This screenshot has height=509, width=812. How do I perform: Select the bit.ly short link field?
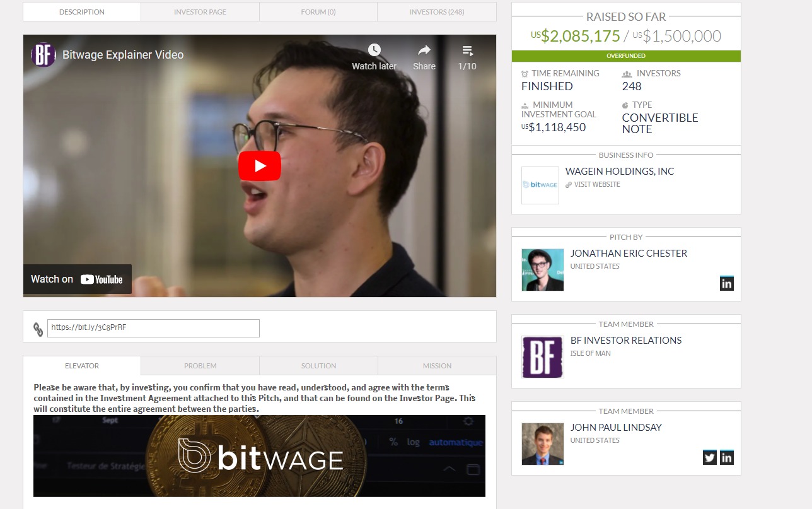(x=153, y=327)
